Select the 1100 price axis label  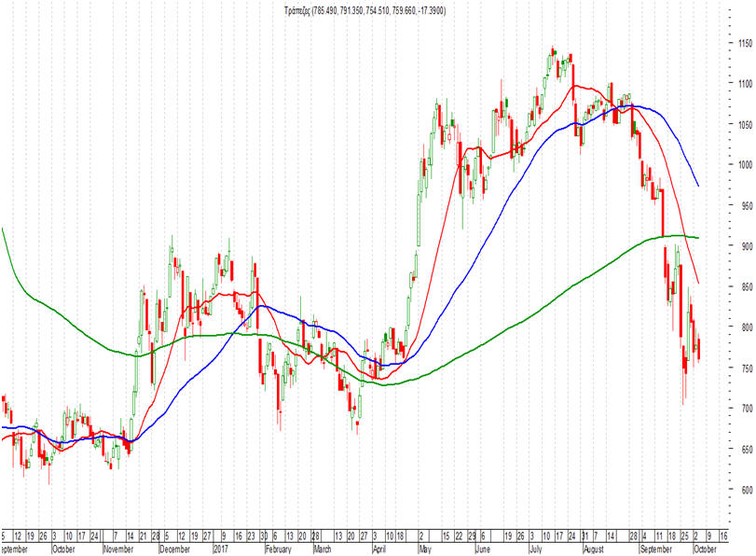[x=745, y=84]
